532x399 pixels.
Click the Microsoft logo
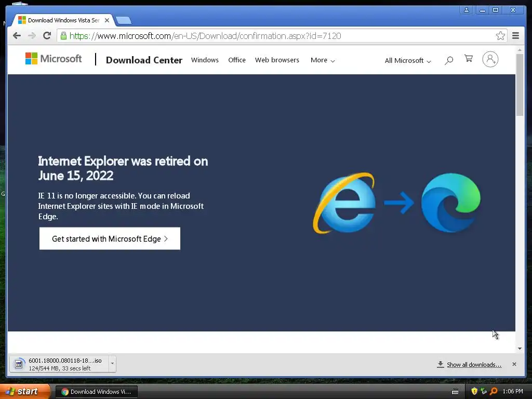click(54, 59)
